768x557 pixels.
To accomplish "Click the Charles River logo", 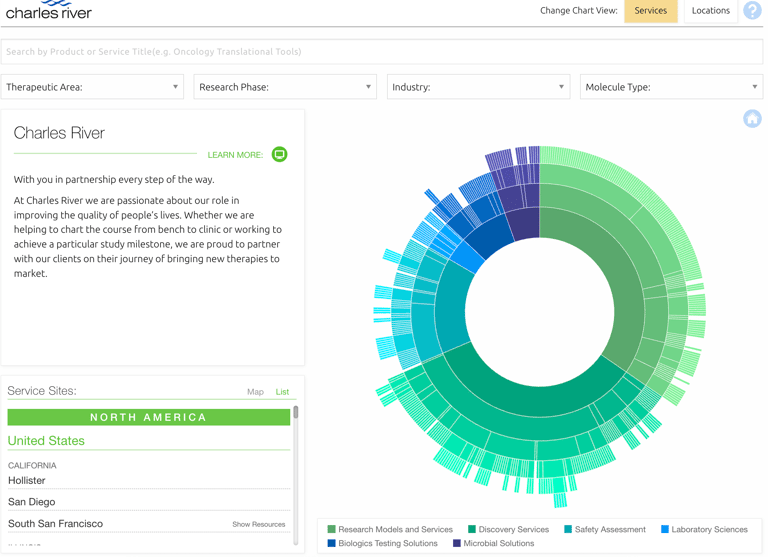I will (x=48, y=11).
